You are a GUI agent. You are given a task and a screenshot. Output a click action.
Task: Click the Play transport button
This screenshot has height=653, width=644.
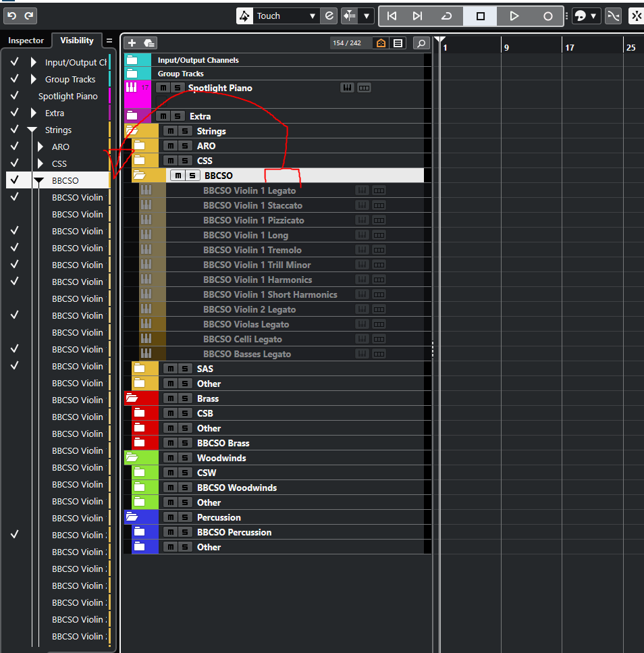514,16
